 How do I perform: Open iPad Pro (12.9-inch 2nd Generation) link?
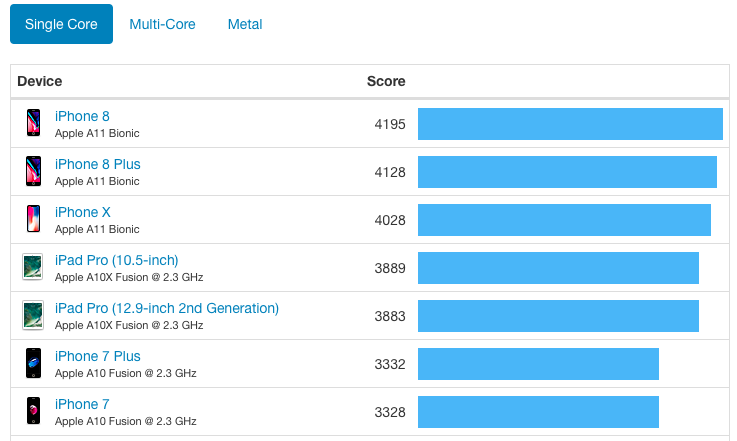point(166,308)
